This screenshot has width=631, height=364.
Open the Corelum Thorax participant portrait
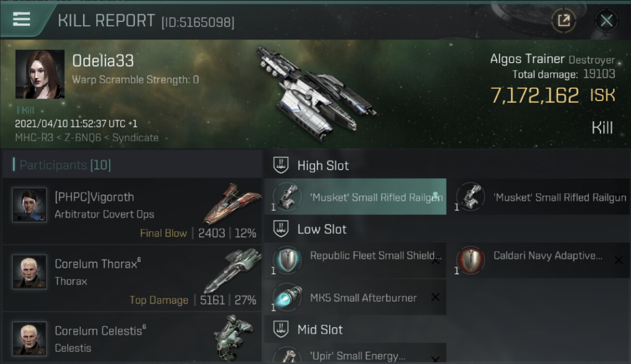click(x=30, y=272)
